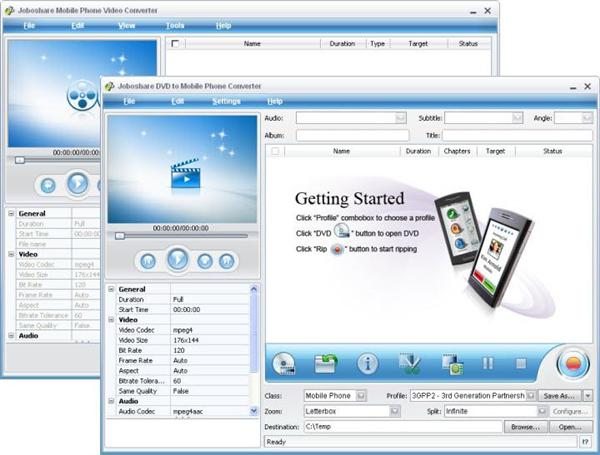Click the DVD preview seek slider
The height and width of the screenshot is (455, 600).
[181, 236]
